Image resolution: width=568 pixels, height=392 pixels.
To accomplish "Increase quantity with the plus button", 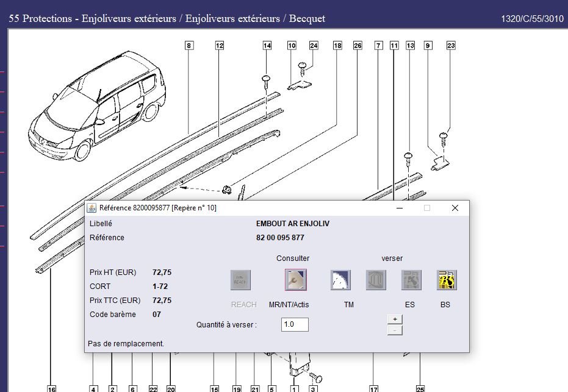I will pyautogui.click(x=395, y=319).
